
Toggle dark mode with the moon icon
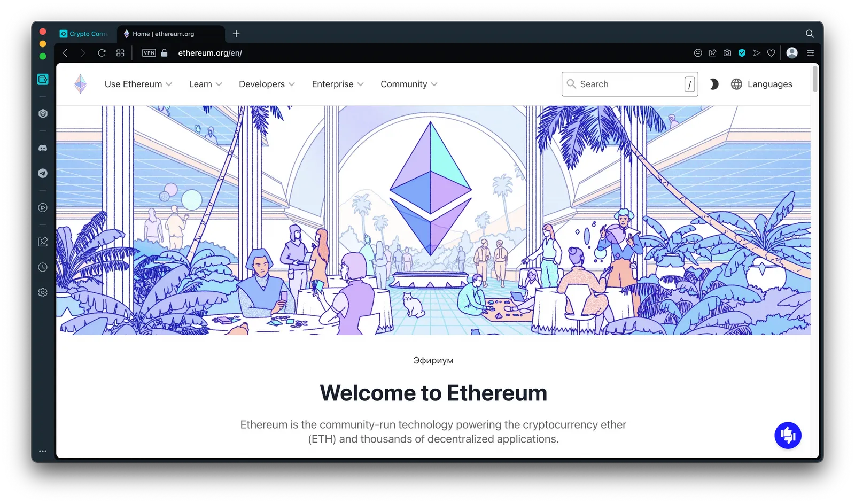[714, 84]
